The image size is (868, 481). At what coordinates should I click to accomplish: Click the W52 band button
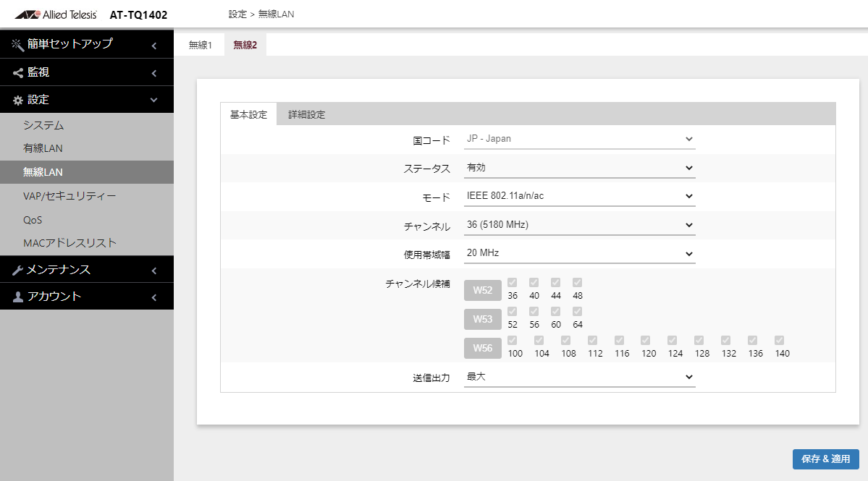[x=483, y=290]
